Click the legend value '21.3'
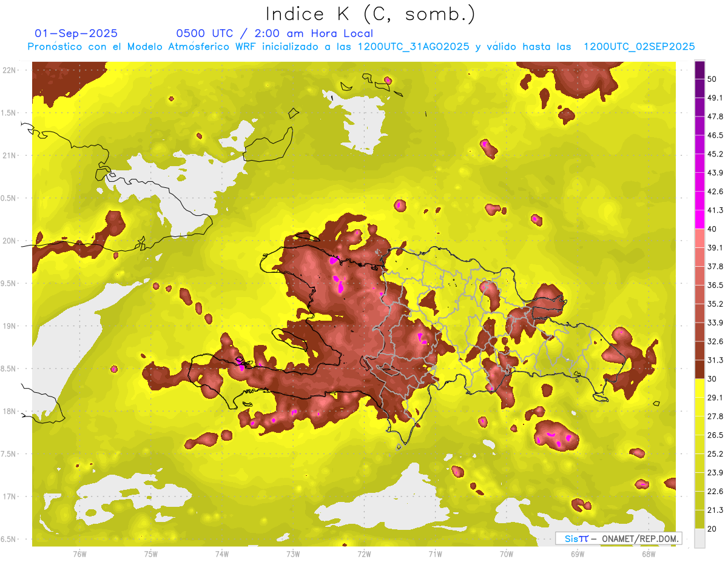728x562 pixels. click(x=715, y=510)
